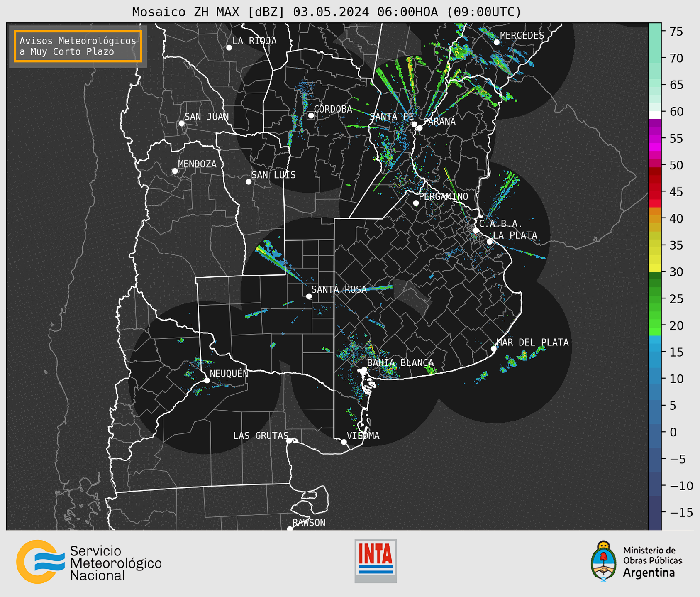
Task: Select the Viedma city marker dot
Action: [344, 442]
